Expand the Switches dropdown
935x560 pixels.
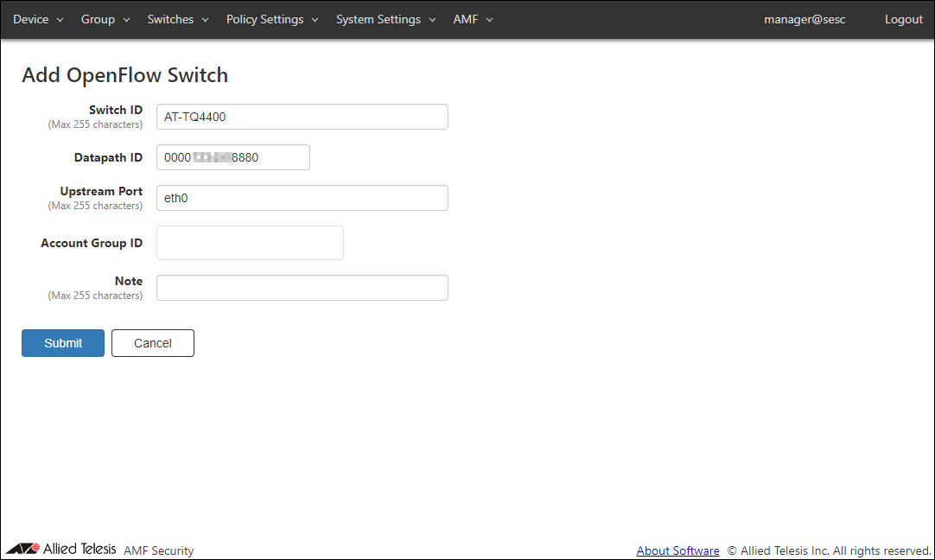[x=178, y=19]
